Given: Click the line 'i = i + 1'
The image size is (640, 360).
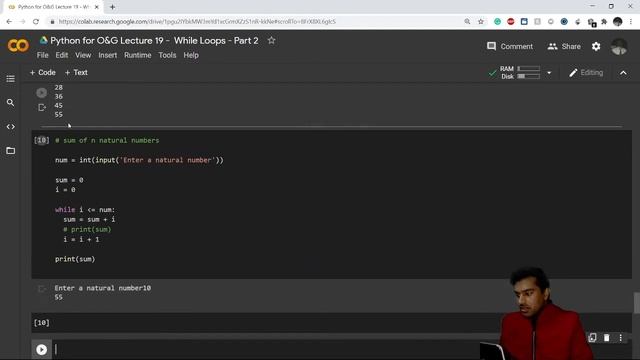Looking at the screenshot, I should pos(81,240).
